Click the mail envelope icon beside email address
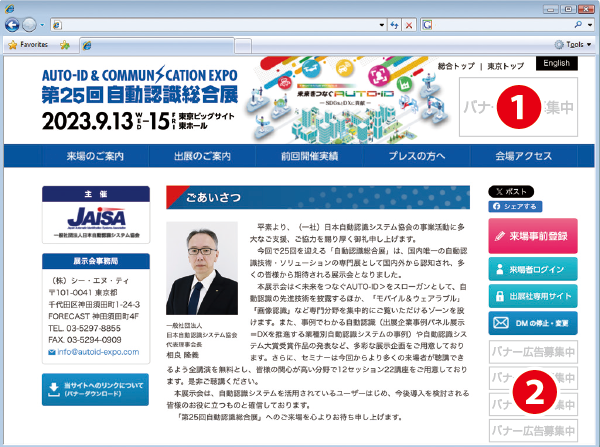 52,352
